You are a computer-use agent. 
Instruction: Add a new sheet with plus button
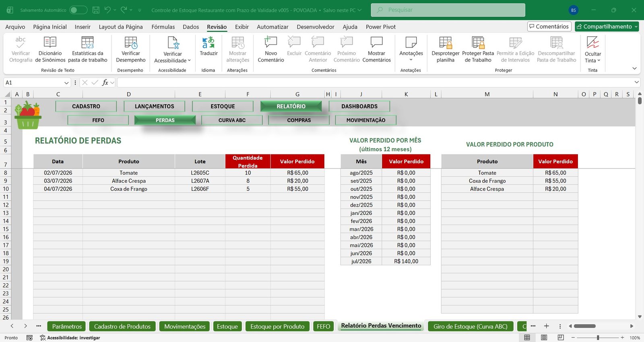[546, 326]
